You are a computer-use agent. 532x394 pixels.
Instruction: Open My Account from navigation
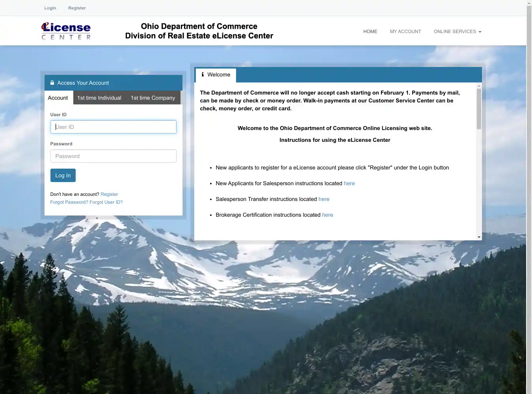[x=406, y=32]
